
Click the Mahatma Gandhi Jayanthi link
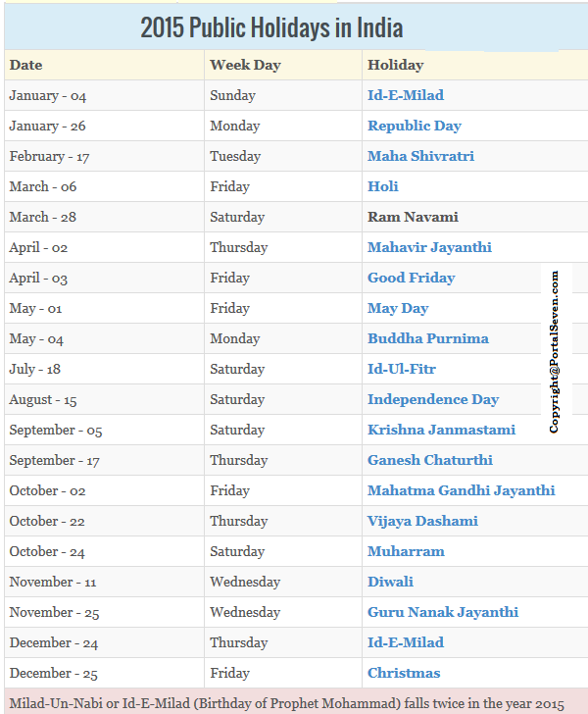[x=461, y=490]
